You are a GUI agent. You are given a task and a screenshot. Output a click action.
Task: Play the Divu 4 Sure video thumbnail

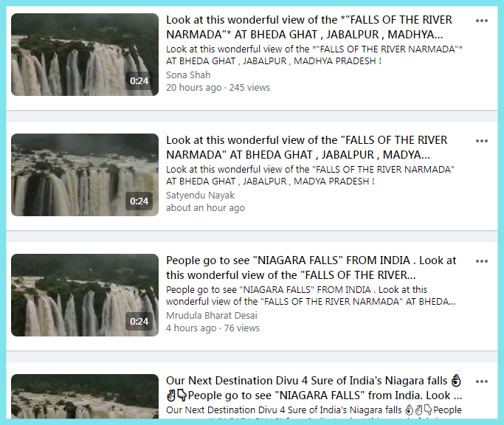[85, 396]
